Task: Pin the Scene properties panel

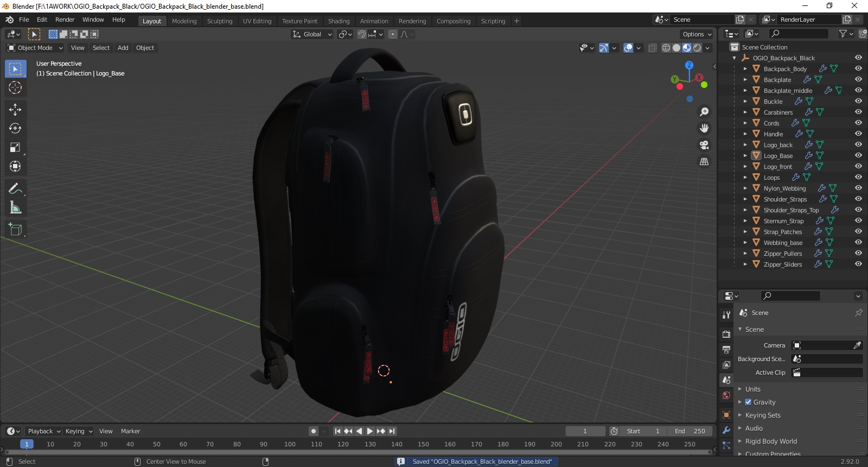Action: point(858,313)
